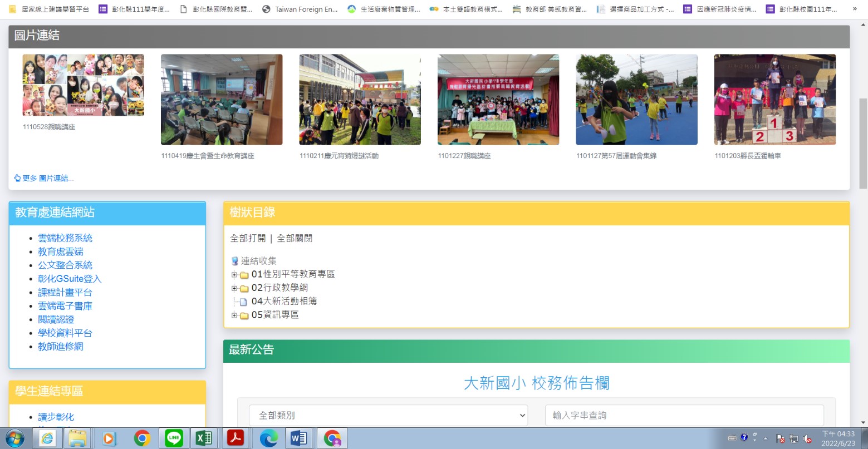Open the 選擇商品加工方式 bookmark
This screenshot has height=449, width=868.
[x=635, y=9]
